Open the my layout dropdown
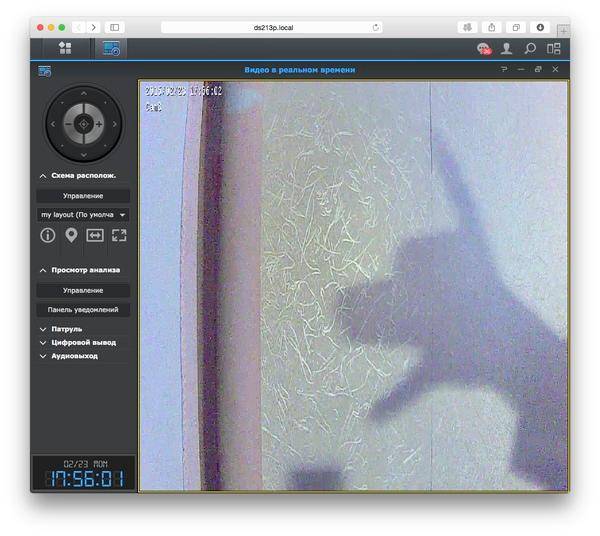Screen dimensions: 600x536 [83, 215]
